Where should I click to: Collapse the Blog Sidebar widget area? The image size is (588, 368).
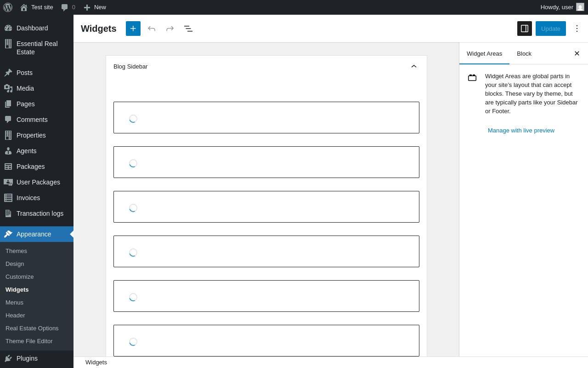coord(414,66)
